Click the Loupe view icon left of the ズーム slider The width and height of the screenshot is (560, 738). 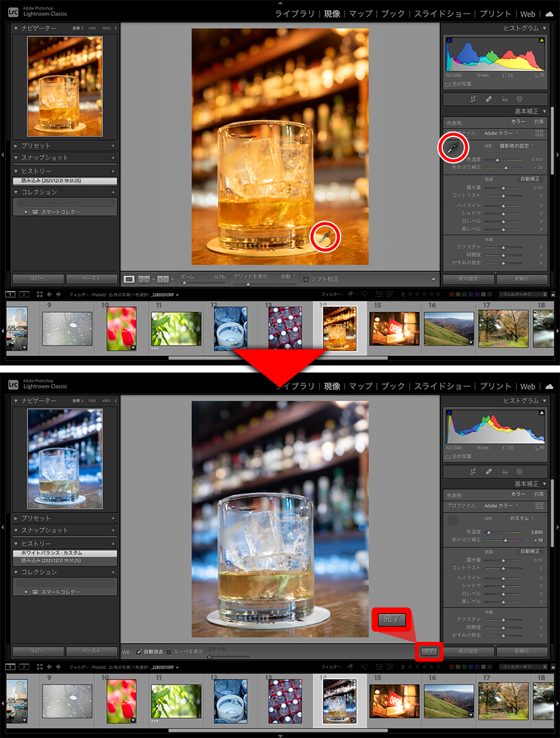tap(129, 279)
